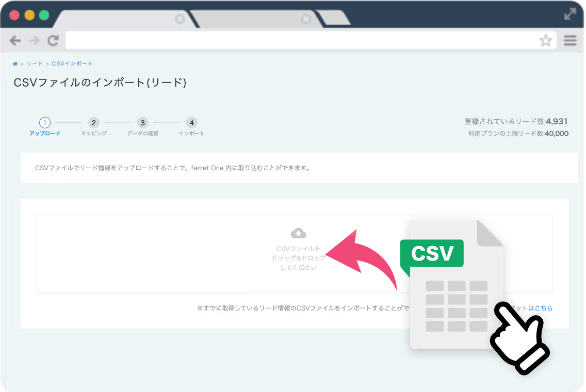Focus the browser address bar
586x392 pixels.
pyautogui.click(x=299, y=41)
